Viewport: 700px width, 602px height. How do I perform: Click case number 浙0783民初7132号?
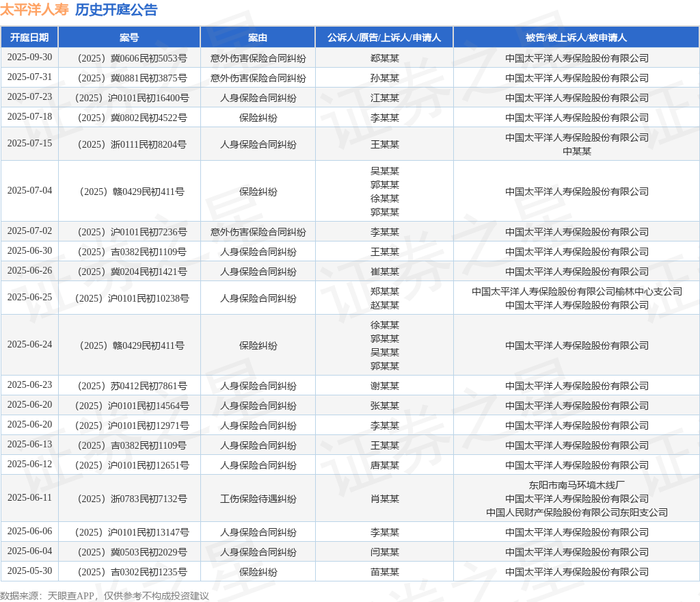click(x=132, y=499)
